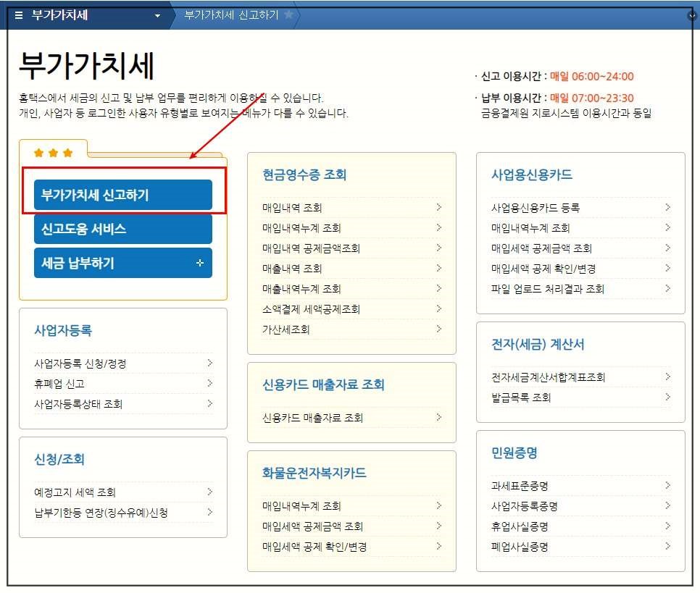Open 소액결제 세액공제조회 link

pyautogui.click(x=311, y=308)
